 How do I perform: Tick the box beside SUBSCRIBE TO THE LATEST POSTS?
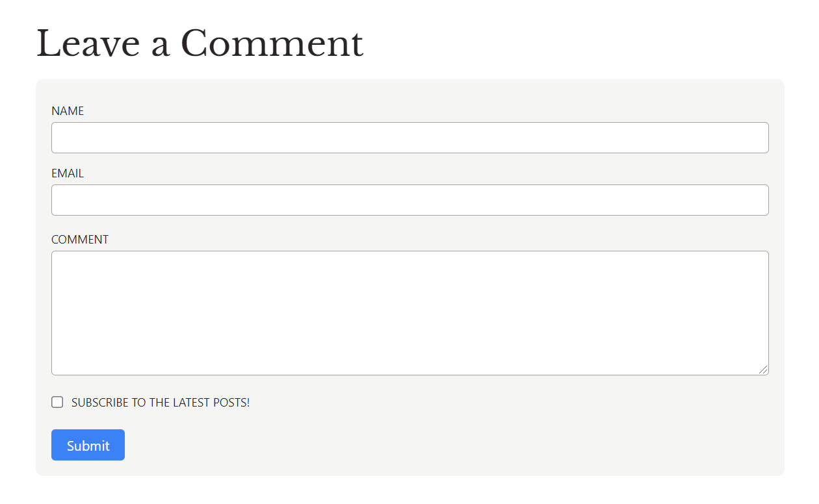click(x=57, y=402)
